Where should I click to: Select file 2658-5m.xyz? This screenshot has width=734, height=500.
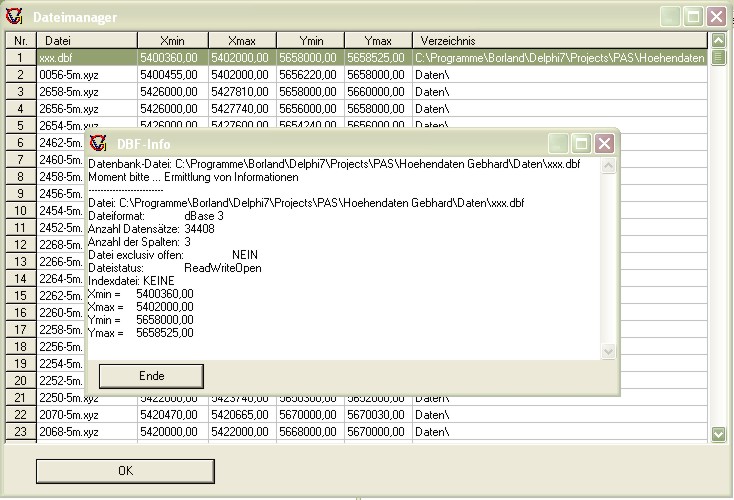(87, 92)
